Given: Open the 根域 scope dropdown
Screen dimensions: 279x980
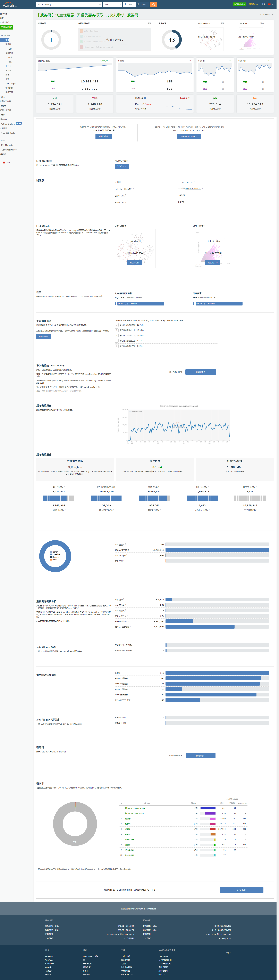Looking at the screenshot, I should click(112, 5).
